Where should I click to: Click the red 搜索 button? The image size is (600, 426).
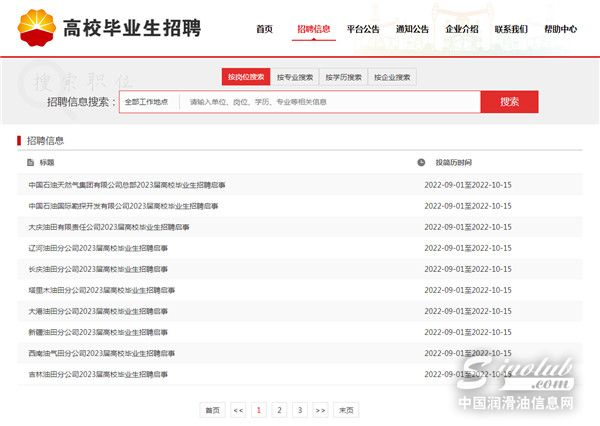click(x=509, y=102)
